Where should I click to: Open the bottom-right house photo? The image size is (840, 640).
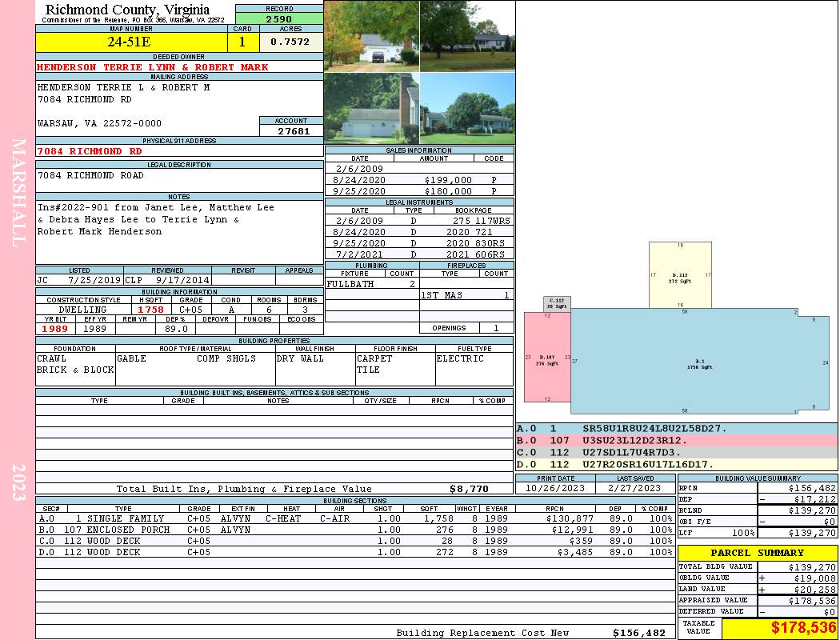click(466, 109)
